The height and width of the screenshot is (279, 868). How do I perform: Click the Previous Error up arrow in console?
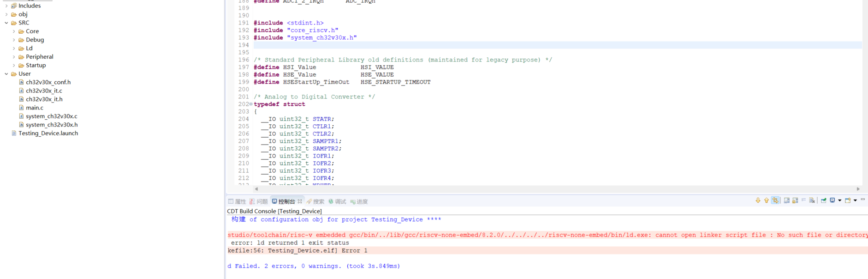[x=767, y=200]
